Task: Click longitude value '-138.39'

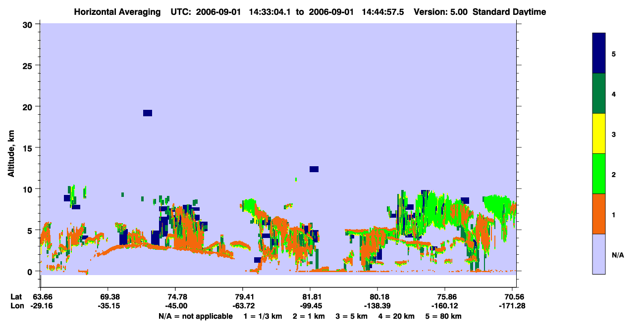Action: (377, 306)
